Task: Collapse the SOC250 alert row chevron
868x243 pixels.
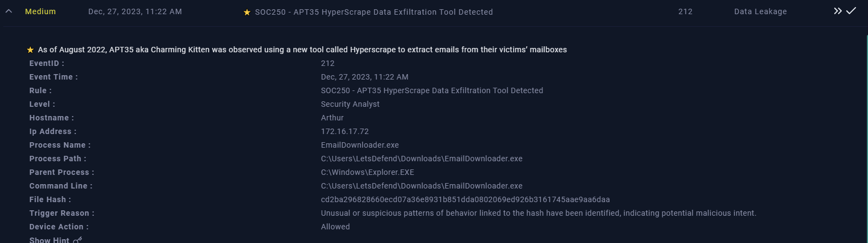Action: pyautogui.click(x=9, y=11)
